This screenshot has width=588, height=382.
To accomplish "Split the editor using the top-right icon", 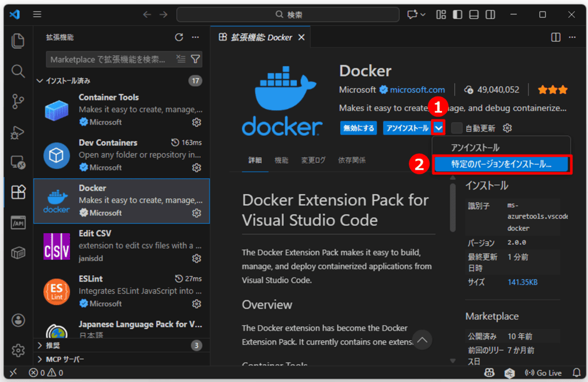I will tap(555, 37).
